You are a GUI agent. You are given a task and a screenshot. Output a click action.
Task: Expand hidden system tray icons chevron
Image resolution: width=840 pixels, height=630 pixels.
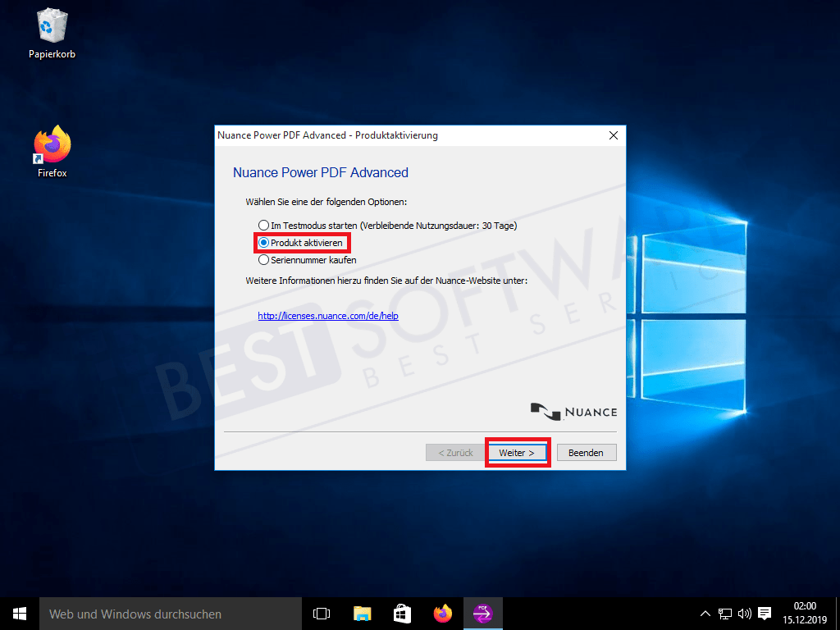click(705, 613)
